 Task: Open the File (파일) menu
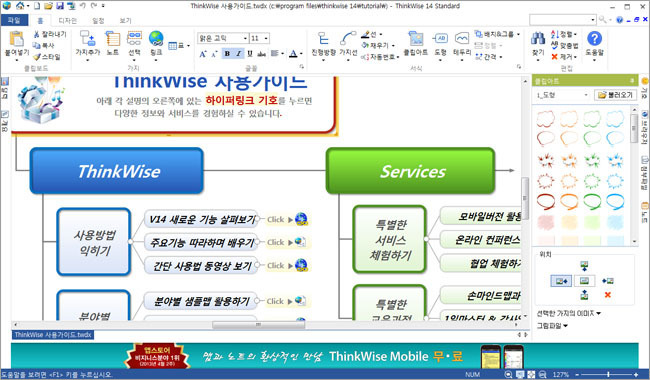pyautogui.click(x=14, y=20)
